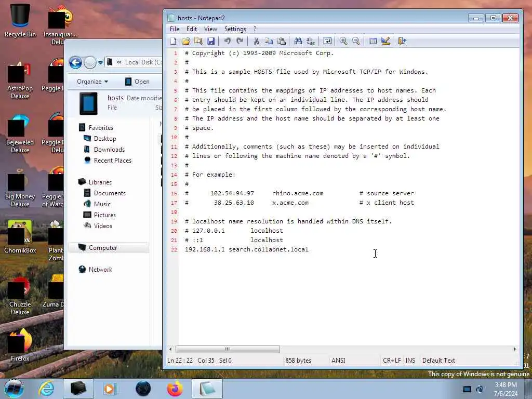Go back in the Explorer window
532x399 pixels.
pyautogui.click(x=75, y=63)
